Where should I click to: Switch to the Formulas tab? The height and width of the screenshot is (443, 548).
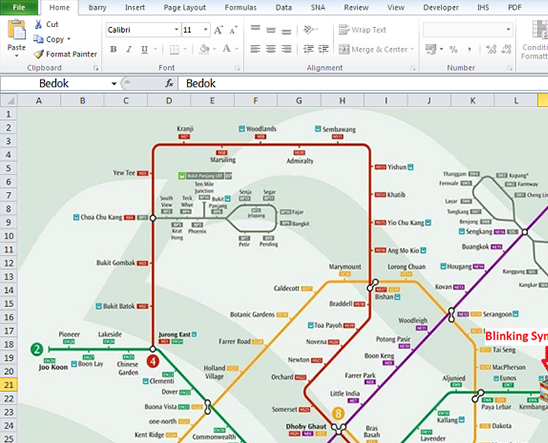[x=240, y=7]
